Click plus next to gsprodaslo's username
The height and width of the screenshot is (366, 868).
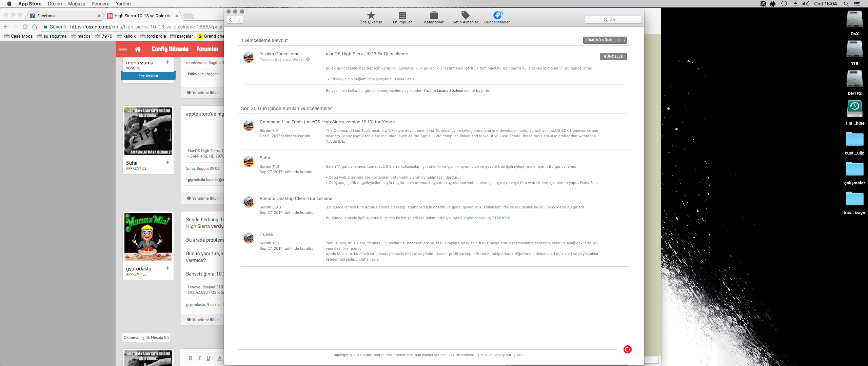167,268
